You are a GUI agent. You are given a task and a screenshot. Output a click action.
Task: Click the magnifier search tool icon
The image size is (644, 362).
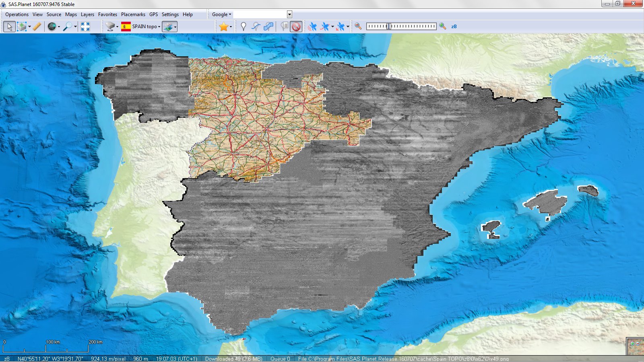[x=68, y=27]
